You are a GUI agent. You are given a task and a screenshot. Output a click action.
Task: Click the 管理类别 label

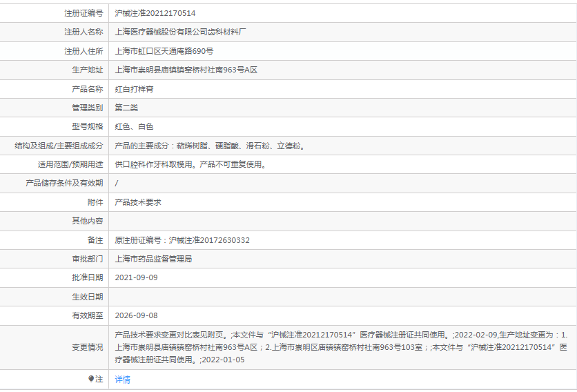click(x=88, y=108)
